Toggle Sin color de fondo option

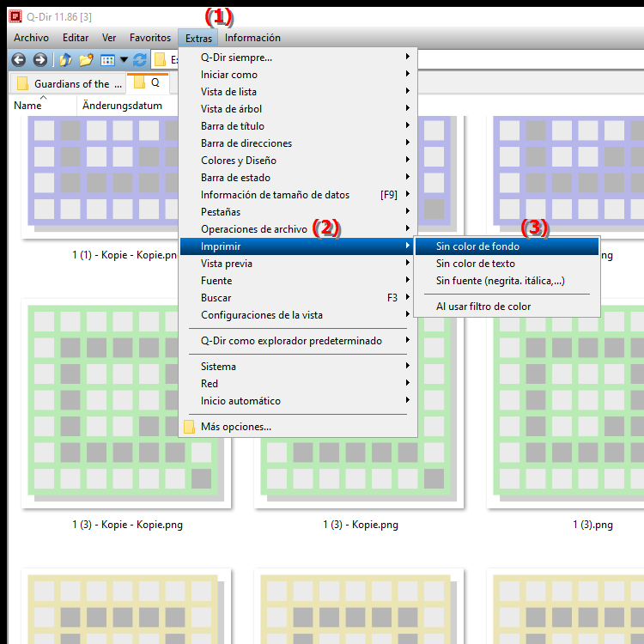(x=507, y=246)
